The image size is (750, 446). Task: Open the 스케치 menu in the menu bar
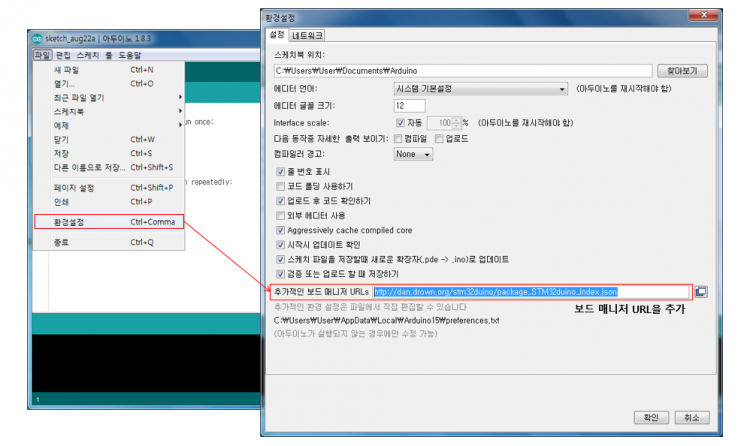pyautogui.click(x=87, y=55)
